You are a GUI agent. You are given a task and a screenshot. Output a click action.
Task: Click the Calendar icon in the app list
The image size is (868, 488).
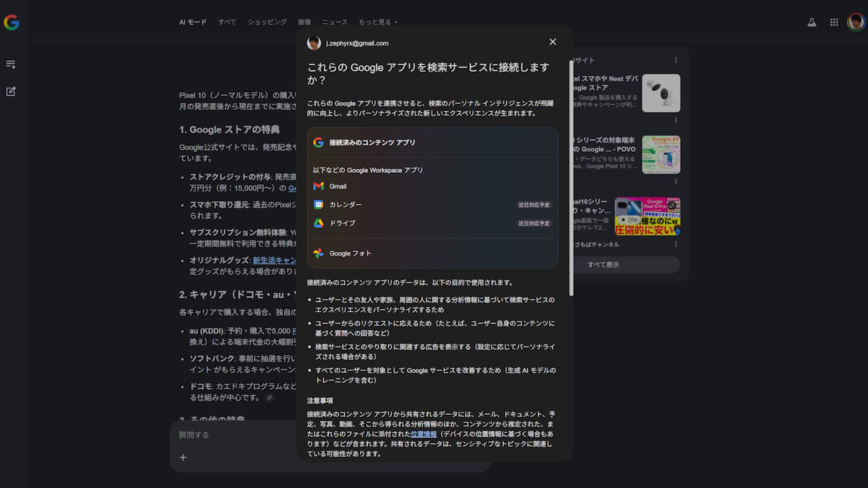pos(319,205)
